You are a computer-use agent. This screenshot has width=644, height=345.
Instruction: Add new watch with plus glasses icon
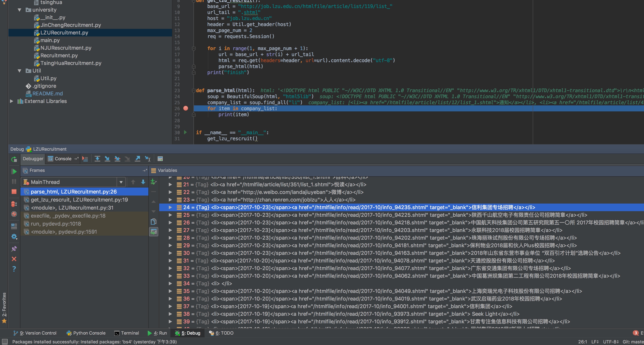[x=154, y=182]
